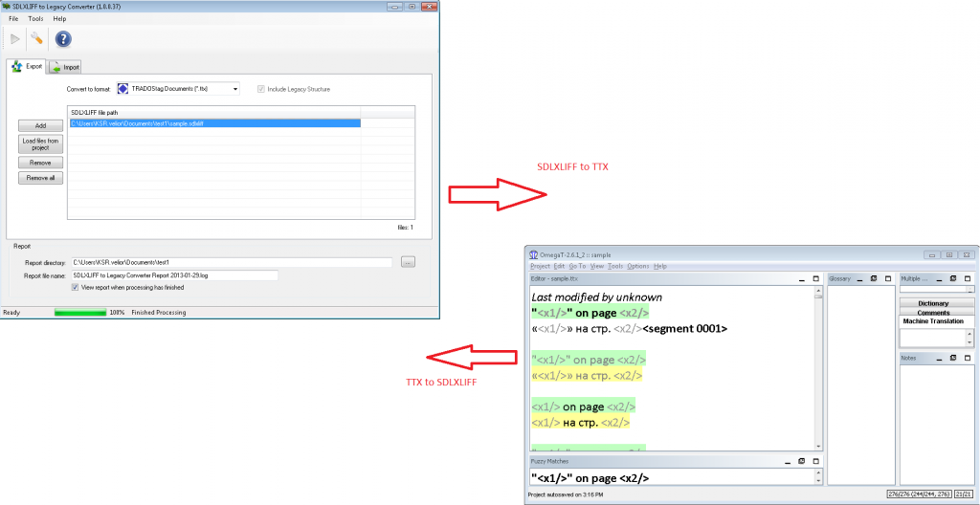The width and height of the screenshot is (980, 505).
Task: Minimize the Editor pane in OmegaT
Action: pos(802,278)
